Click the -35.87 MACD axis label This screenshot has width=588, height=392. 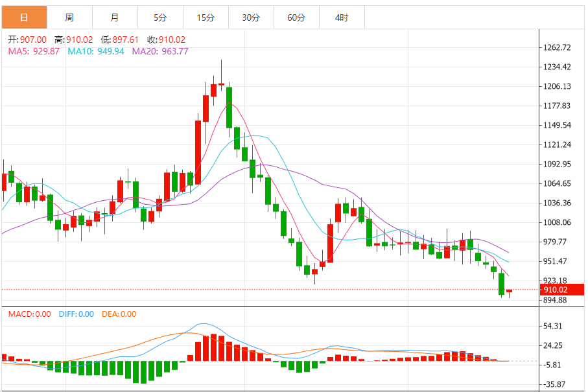(554, 384)
